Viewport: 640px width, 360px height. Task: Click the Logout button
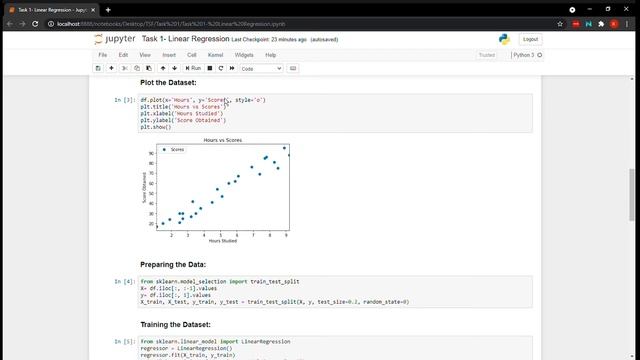click(x=530, y=39)
